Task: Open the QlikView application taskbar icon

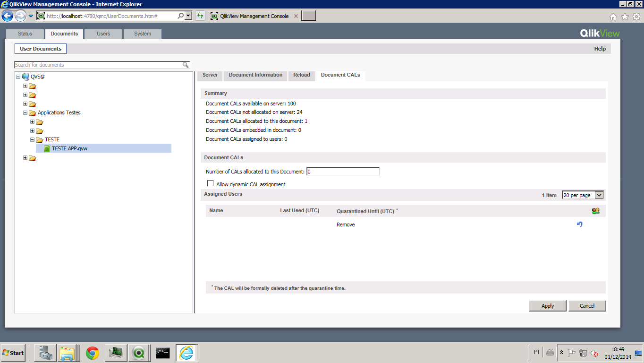Action: point(139,353)
